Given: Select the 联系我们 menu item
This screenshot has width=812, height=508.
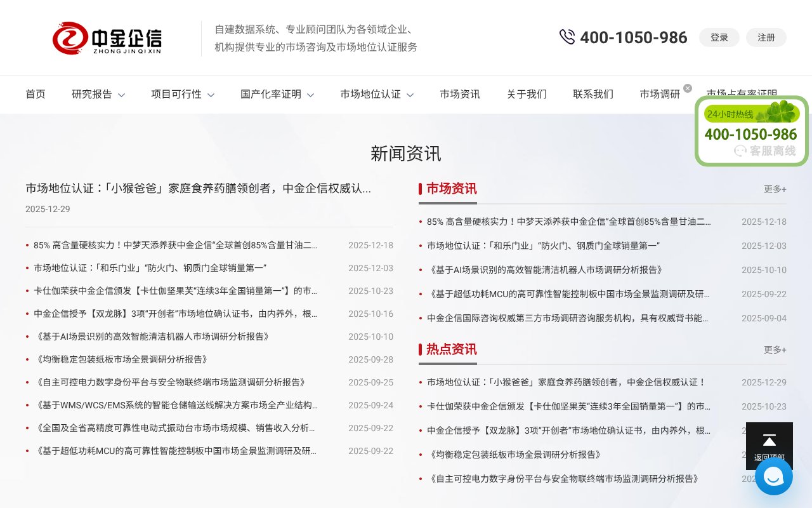Looking at the screenshot, I should pyautogui.click(x=593, y=94).
